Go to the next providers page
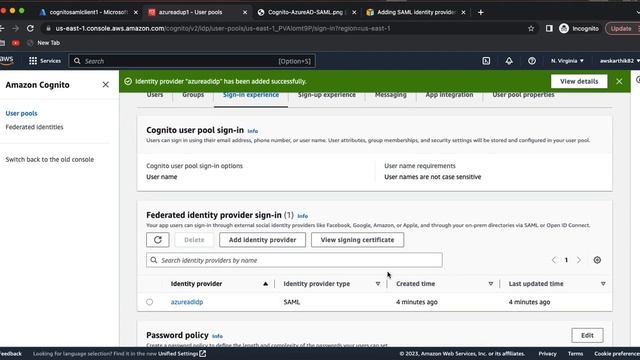This screenshot has width=640, height=360. pyautogui.click(x=578, y=260)
